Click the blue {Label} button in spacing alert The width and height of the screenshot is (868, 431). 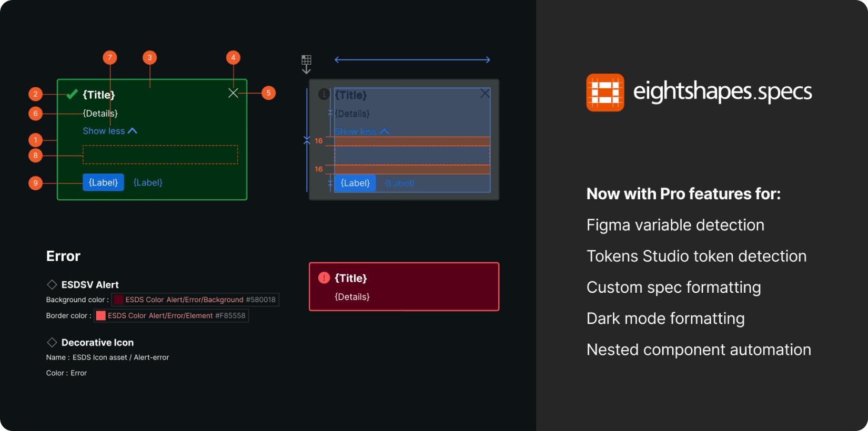coord(355,183)
